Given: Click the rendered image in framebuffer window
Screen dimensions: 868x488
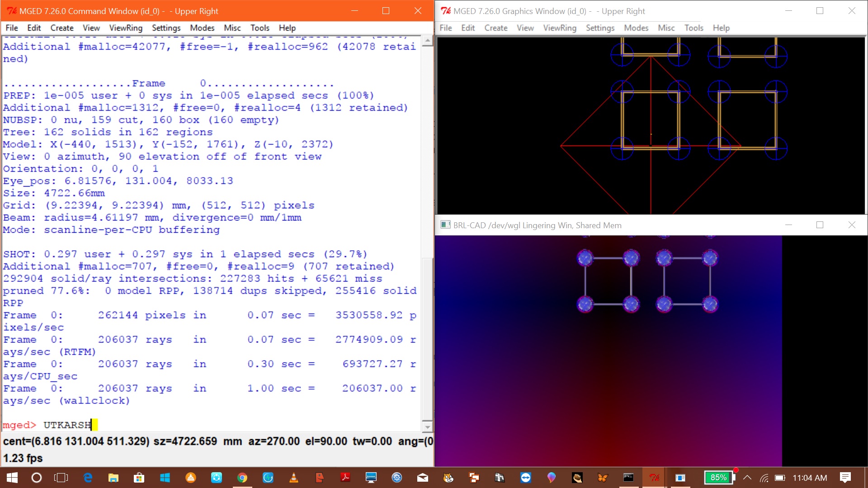Looking at the screenshot, I should tap(608, 351).
